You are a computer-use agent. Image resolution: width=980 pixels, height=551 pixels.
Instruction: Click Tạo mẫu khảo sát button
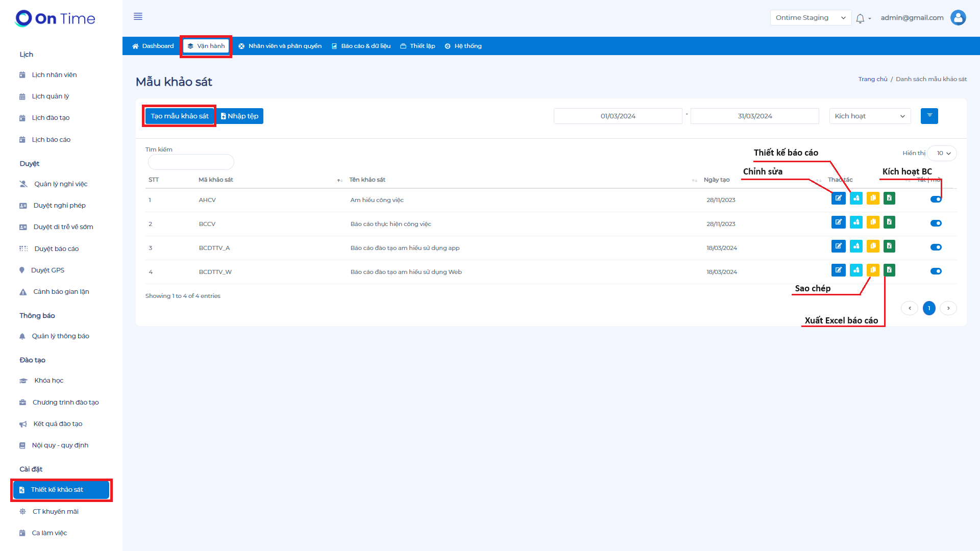click(x=180, y=116)
